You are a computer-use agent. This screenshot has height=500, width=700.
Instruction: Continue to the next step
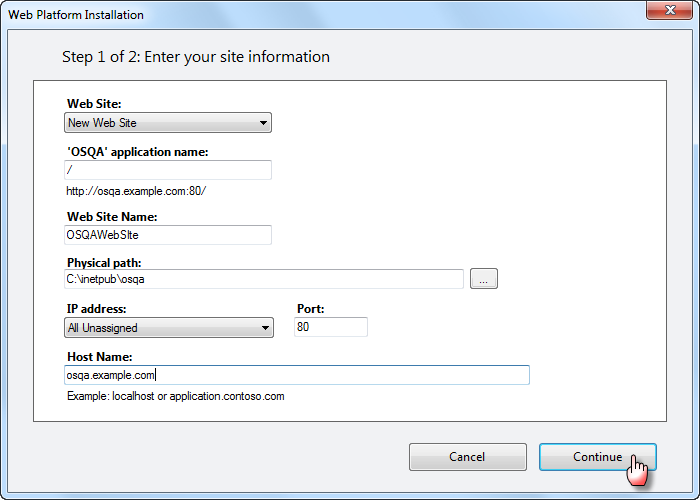[x=598, y=457]
